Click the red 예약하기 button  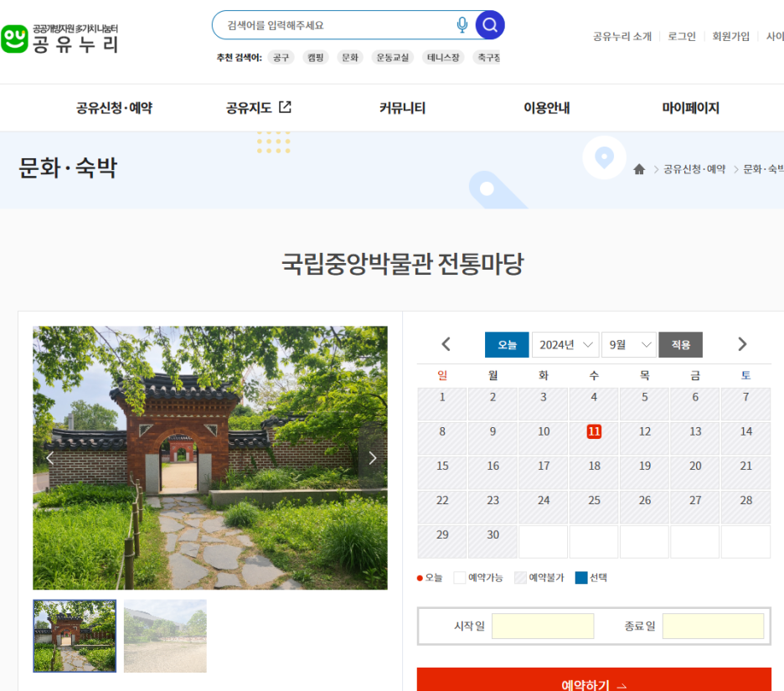pyautogui.click(x=594, y=681)
